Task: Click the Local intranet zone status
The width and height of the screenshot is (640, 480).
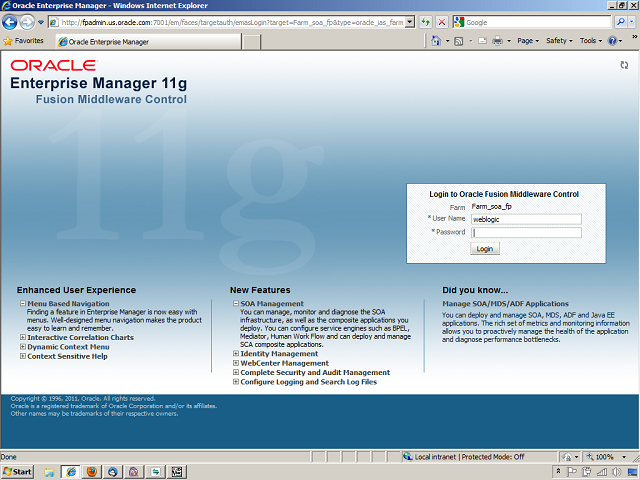Action: click(463, 457)
